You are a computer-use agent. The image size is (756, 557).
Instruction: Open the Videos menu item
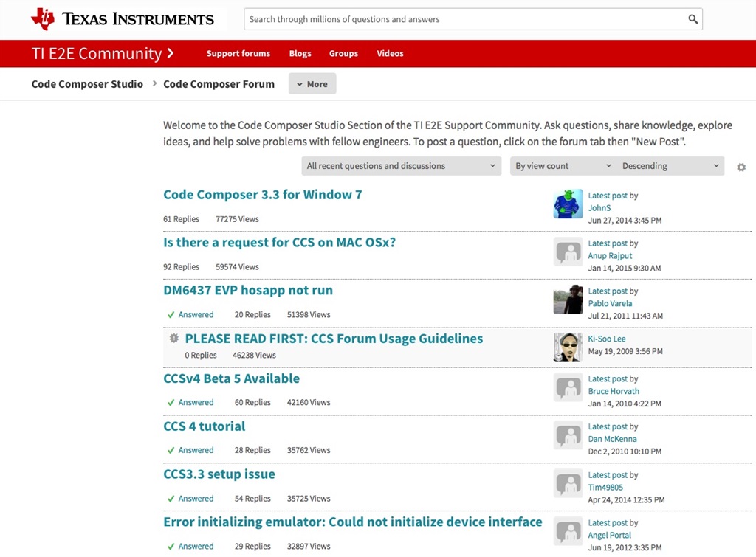pos(390,53)
